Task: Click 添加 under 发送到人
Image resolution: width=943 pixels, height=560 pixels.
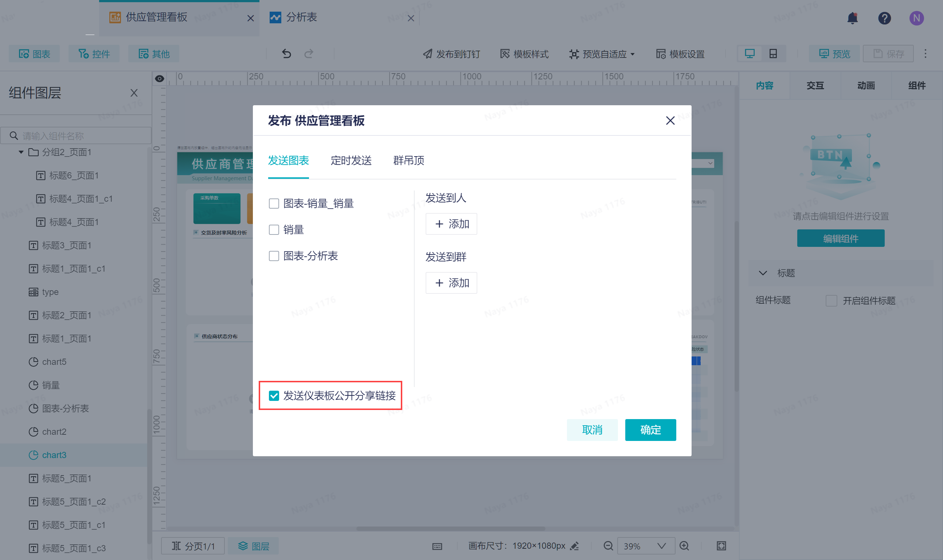Action: pos(451,224)
